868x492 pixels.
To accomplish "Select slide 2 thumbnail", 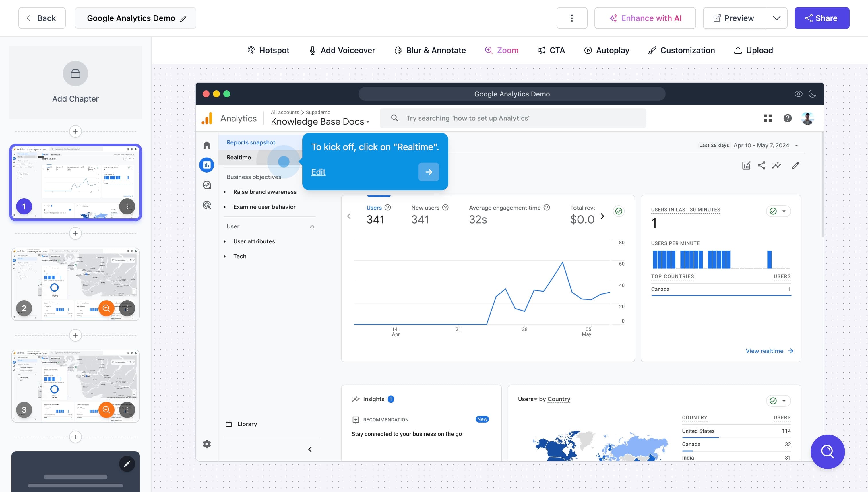I will [76, 284].
